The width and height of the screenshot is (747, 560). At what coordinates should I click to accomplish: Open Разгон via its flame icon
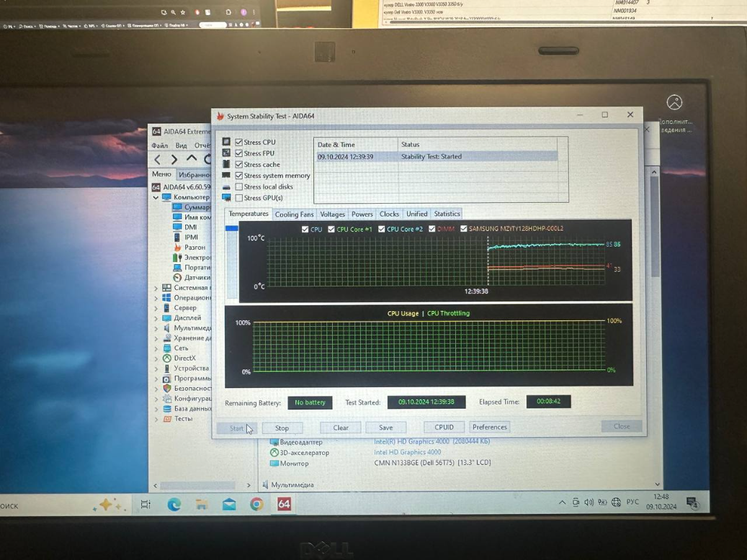177,247
